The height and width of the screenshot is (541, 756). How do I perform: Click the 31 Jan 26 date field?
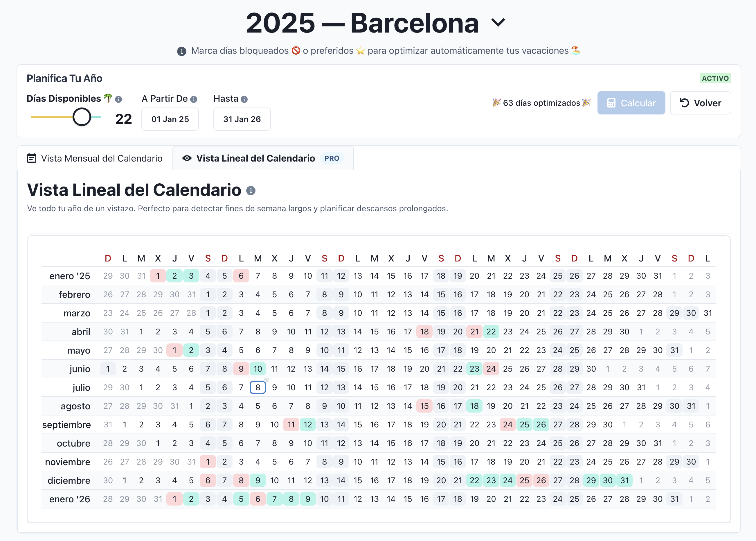tap(242, 119)
